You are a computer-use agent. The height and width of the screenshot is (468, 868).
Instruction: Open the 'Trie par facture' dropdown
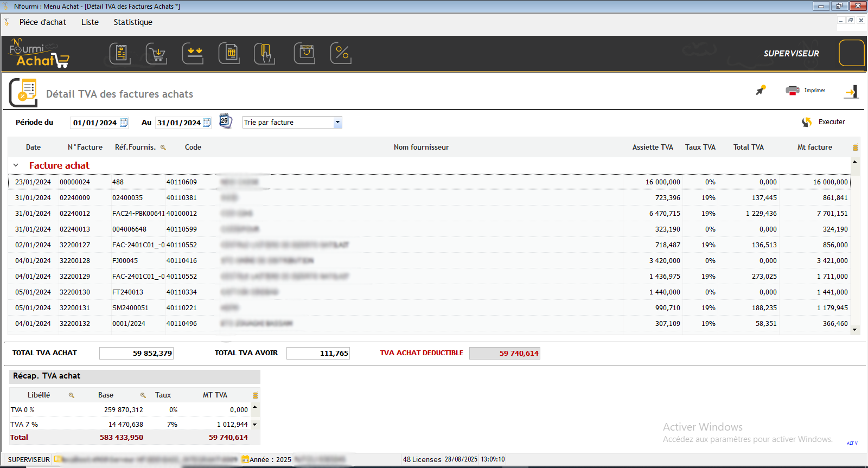point(337,123)
